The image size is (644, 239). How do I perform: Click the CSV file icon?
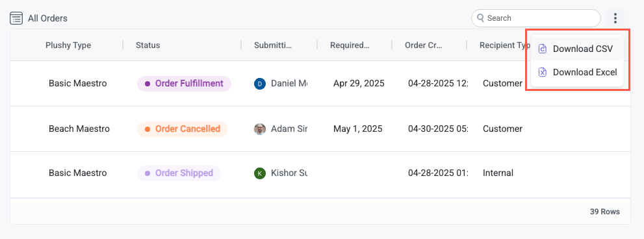543,49
